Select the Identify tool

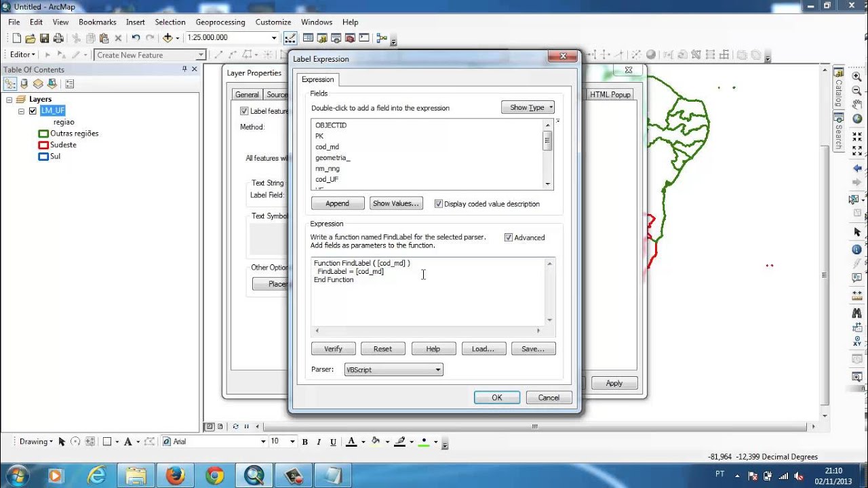pyautogui.click(x=857, y=250)
